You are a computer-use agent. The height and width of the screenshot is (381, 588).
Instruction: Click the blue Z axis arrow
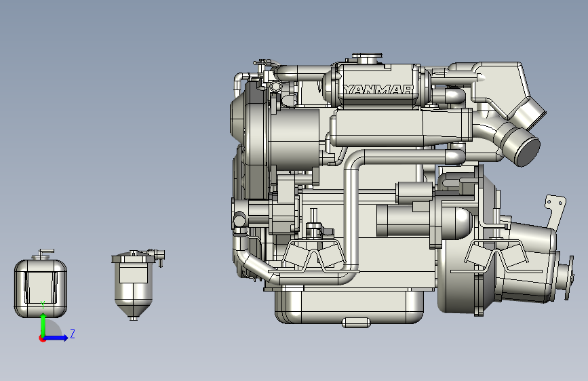click(56, 338)
